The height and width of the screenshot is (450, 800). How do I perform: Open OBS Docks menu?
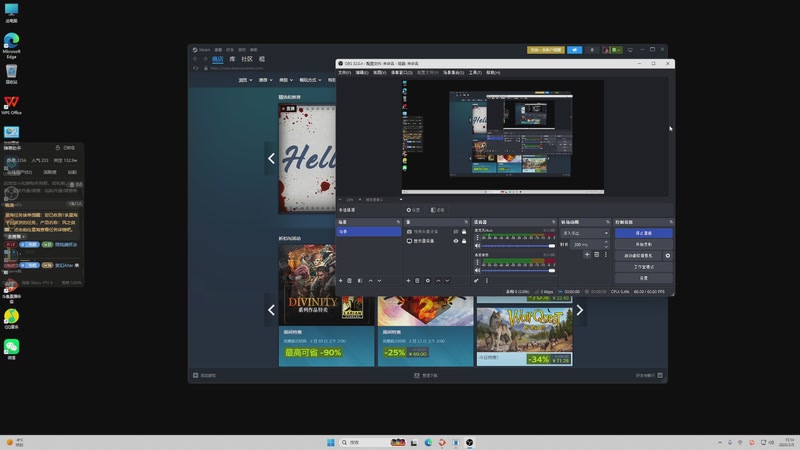coord(402,72)
